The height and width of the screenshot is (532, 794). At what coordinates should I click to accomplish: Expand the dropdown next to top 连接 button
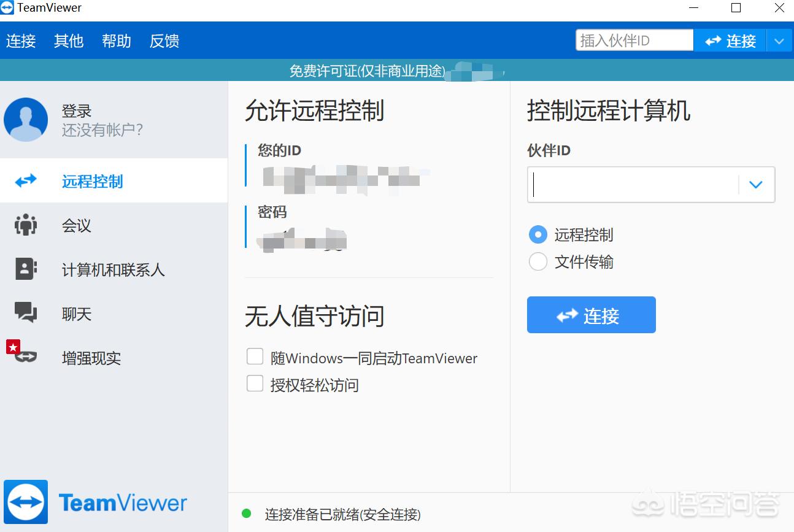click(x=780, y=40)
